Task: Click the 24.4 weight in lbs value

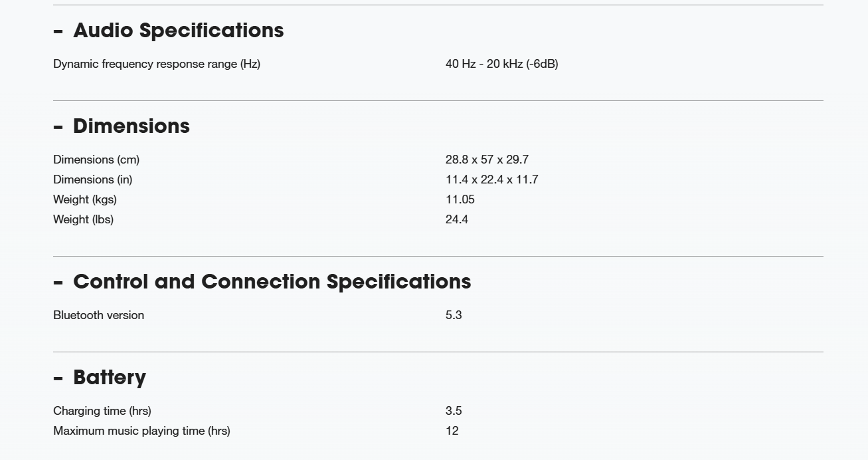Action: coord(457,219)
